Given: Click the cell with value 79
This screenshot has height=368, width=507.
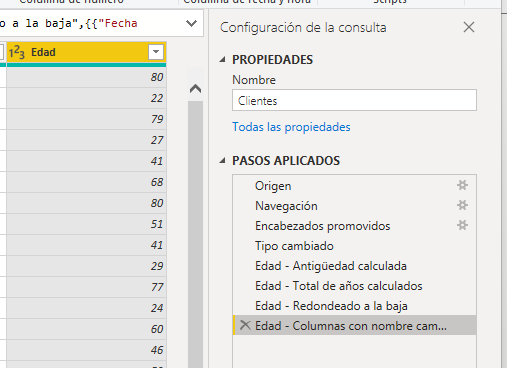Looking at the screenshot, I should [86, 119].
